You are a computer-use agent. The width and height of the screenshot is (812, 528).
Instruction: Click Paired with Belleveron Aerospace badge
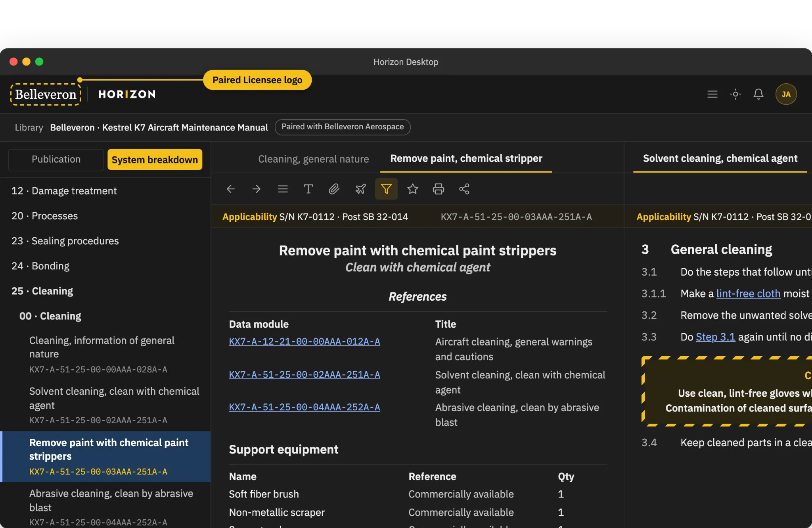pyautogui.click(x=343, y=127)
